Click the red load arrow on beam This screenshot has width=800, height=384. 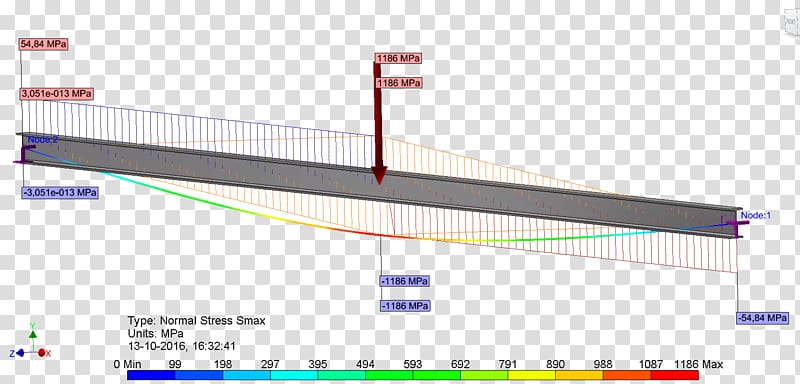[378, 120]
